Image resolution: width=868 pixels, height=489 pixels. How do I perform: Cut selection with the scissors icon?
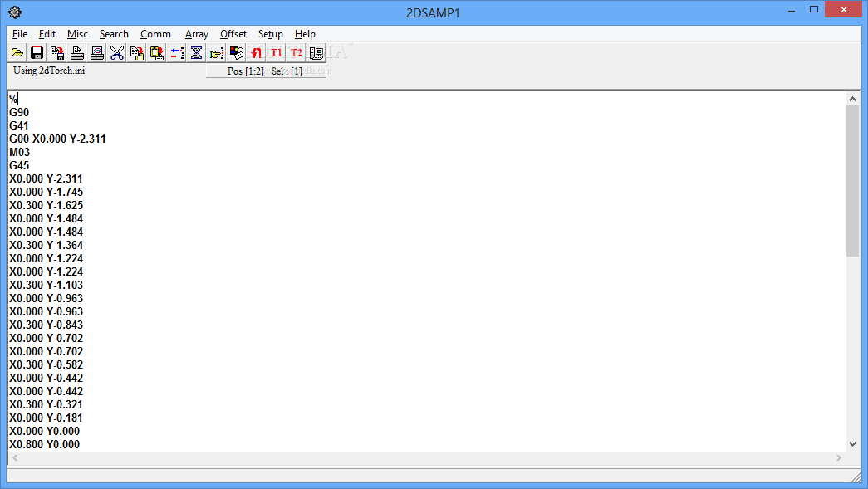click(x=117, y=53)
